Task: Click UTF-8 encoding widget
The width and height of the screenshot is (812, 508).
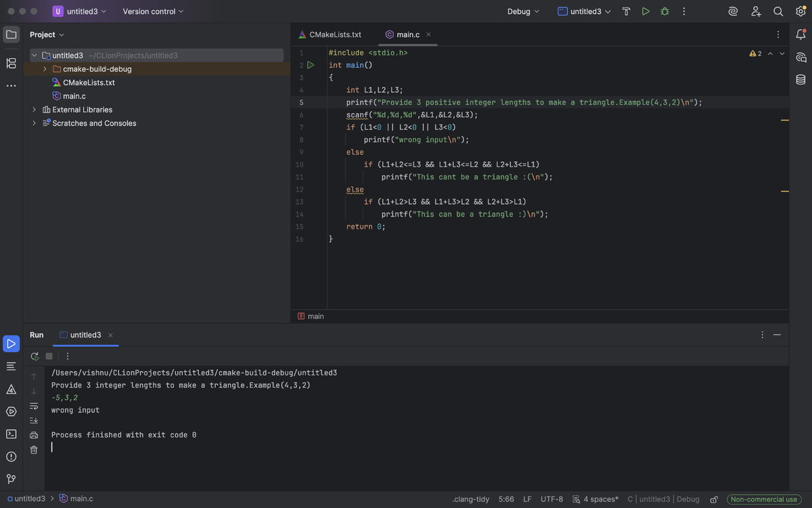Action: coord(551,499)
